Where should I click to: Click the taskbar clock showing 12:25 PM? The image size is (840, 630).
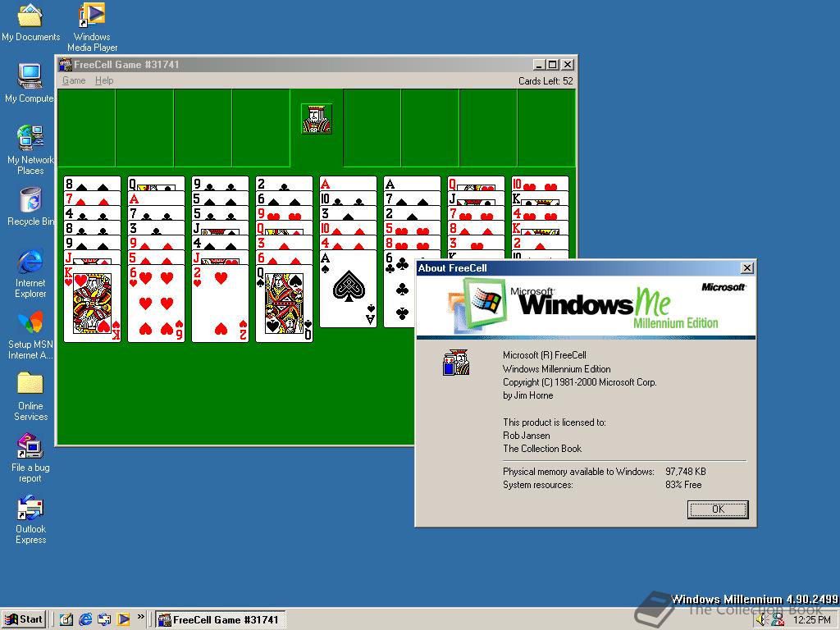(x=811, y=620)
